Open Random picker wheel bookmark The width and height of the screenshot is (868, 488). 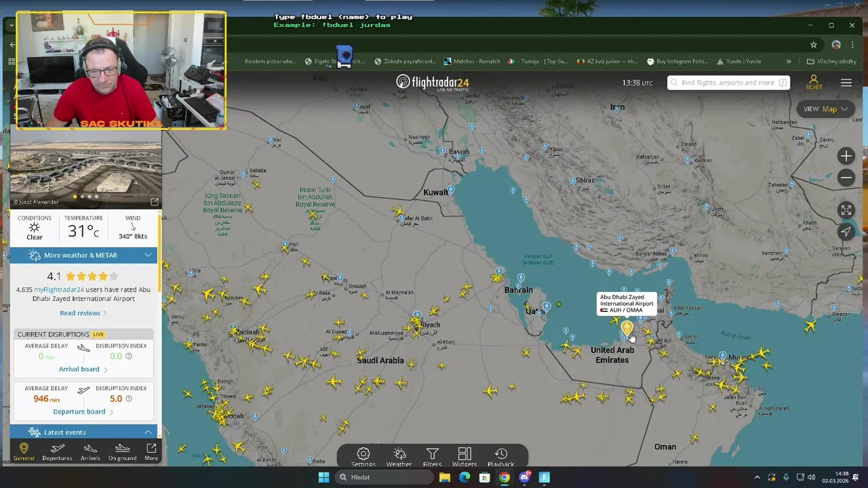[x=270, y=61]
